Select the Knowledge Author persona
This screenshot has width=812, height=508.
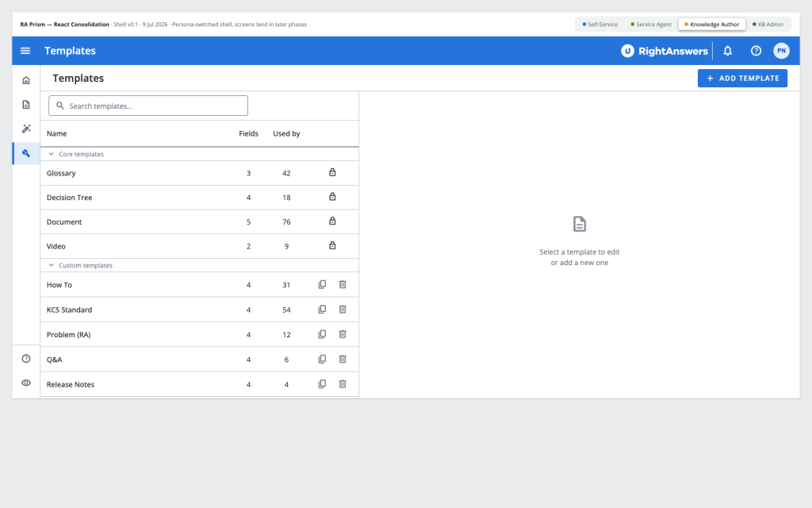[712, 25]
